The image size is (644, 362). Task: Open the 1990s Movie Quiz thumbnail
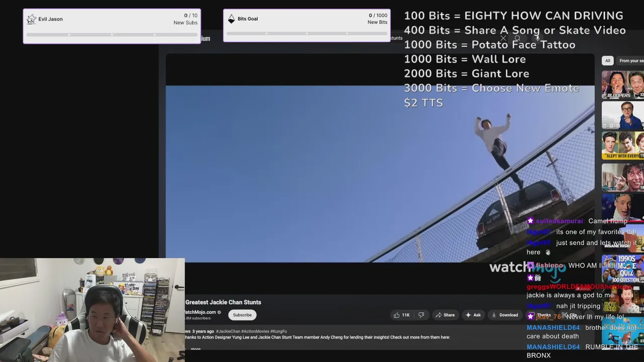623,269
